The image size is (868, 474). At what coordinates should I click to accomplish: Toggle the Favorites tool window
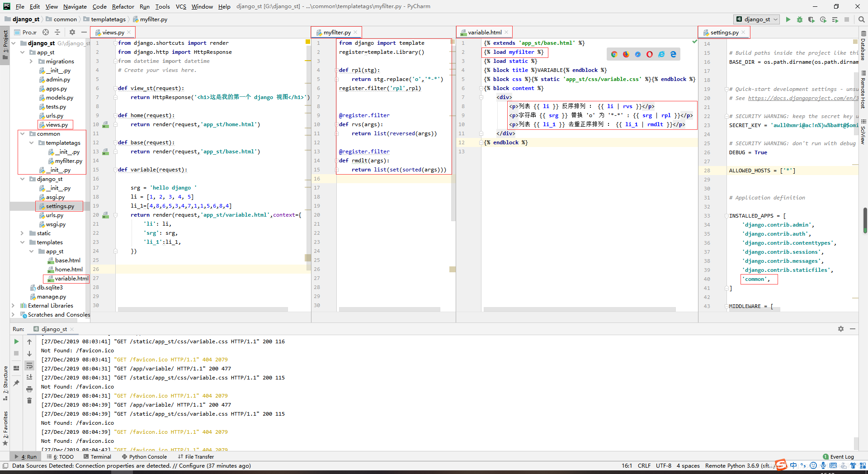pyautogui.click(x=5, y=428)
